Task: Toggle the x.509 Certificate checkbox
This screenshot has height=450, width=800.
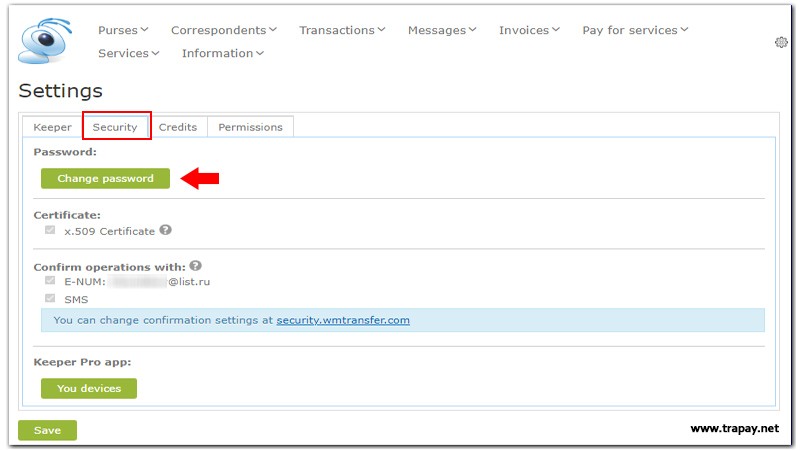Action: [x=50, y=231]
